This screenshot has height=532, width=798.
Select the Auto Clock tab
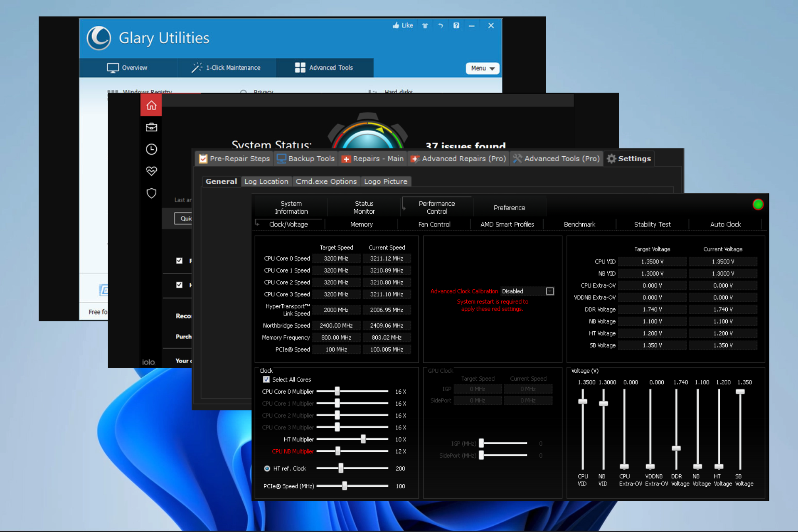pyautogui.click(x=725, y=224)
